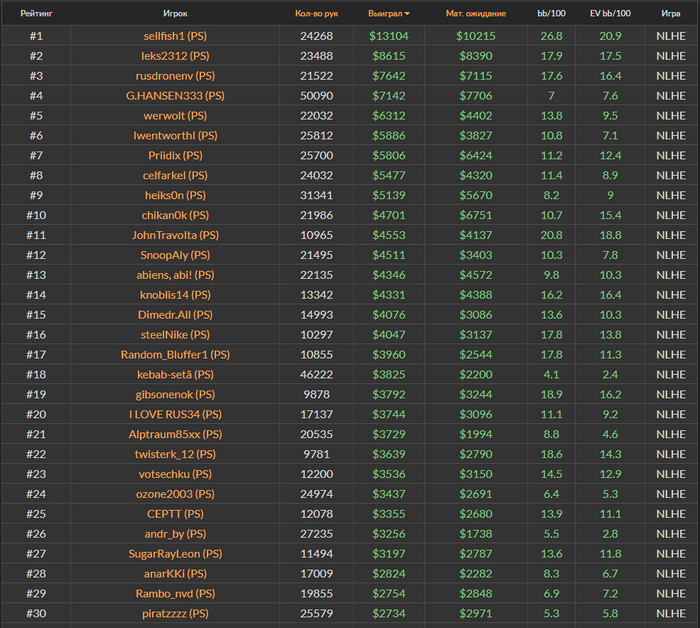Click the sort arrow next to Выиграл
The height and width of the screenshot is (628, 700).
pos(407,14)
